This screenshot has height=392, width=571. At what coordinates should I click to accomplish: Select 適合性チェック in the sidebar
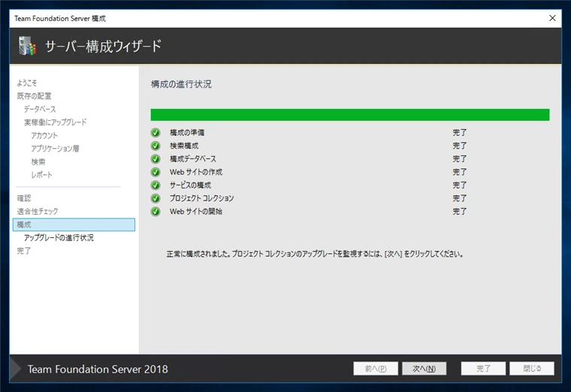(x=38, y=211)
